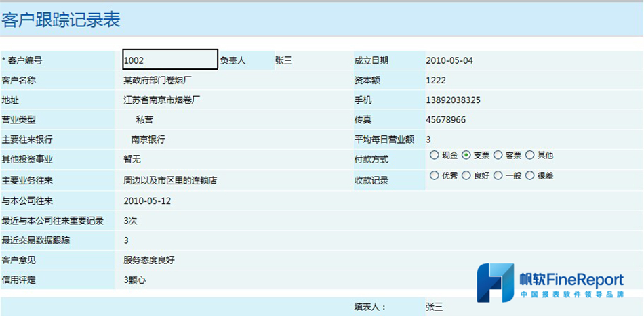Click the 平均每日营业额 label
Viewport: 644px width, 319px height.
point(384,140)
